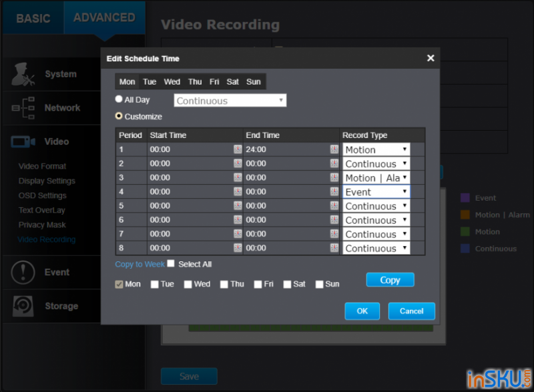Click the Video camera sidebar icon

[x=23, y=141]
